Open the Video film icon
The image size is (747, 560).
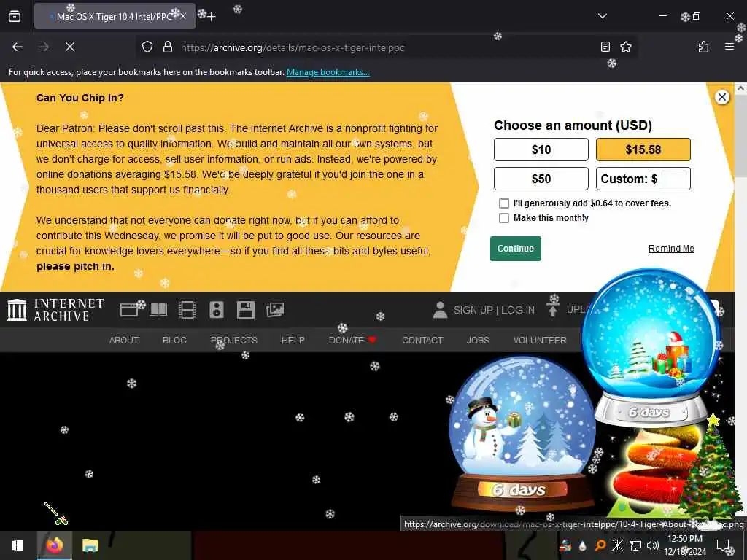[x=187, y=310]
